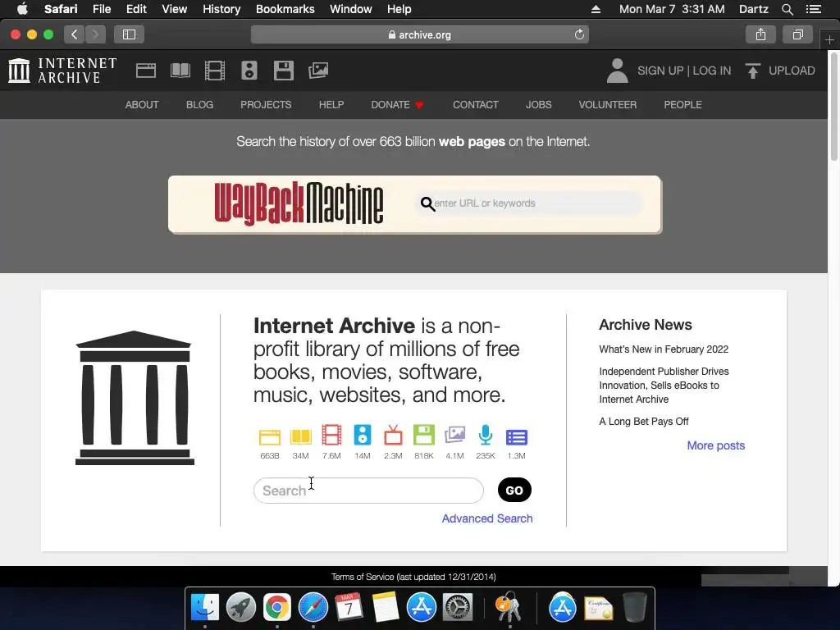Show all tabs overview in Safari

pos(797,34)
